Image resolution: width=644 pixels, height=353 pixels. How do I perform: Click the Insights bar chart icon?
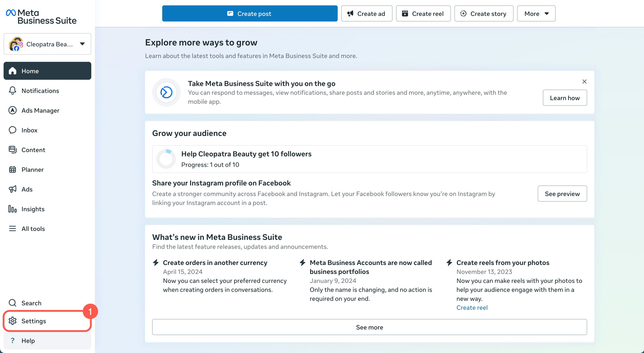pos(12,209)
